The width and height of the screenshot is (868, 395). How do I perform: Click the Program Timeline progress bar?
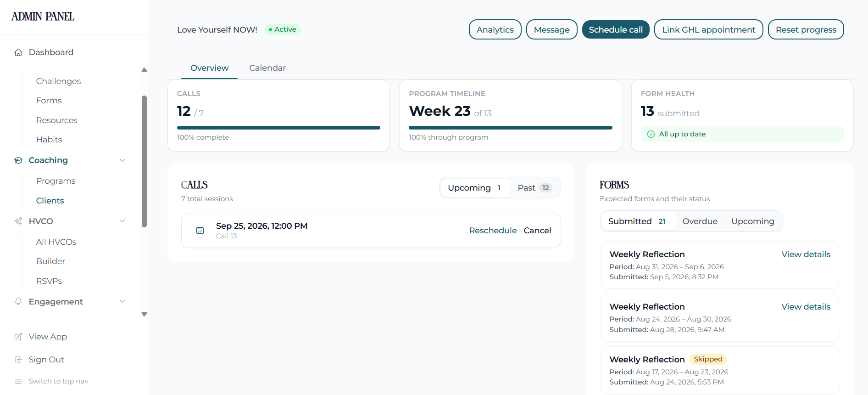point(510,128)
